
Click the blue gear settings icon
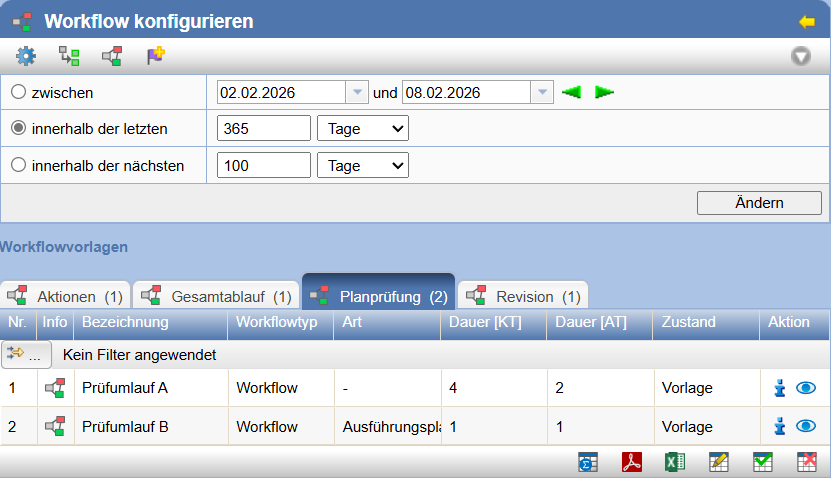[25, 56]
